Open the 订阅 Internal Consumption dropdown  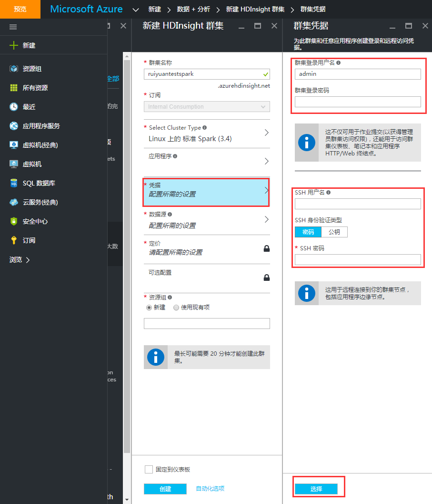coord(207,107)
